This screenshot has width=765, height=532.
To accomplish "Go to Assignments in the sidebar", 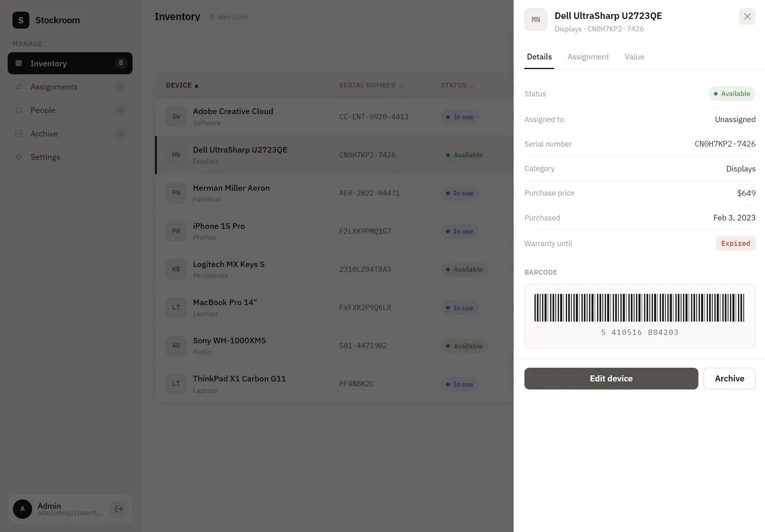I will [70, 87].
